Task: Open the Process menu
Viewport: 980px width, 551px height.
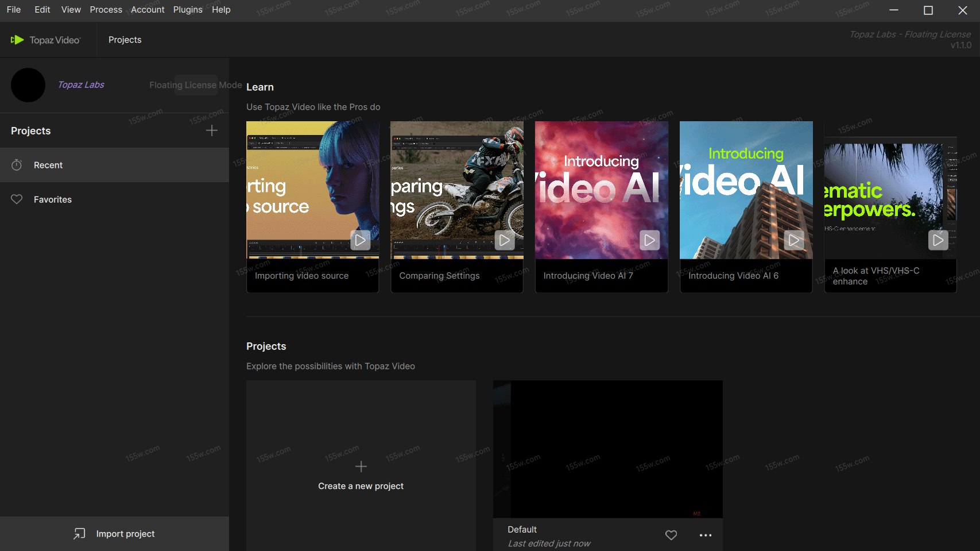Action: click(x=106, y=10)
